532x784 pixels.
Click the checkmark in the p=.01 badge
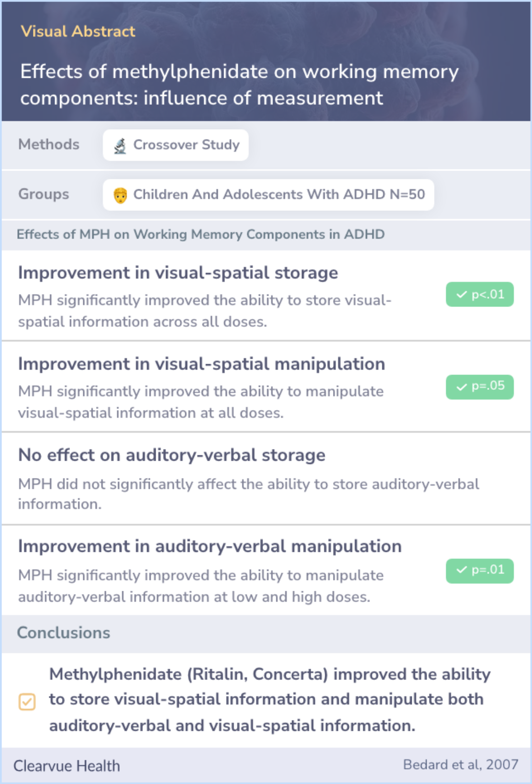click(462, 570)
